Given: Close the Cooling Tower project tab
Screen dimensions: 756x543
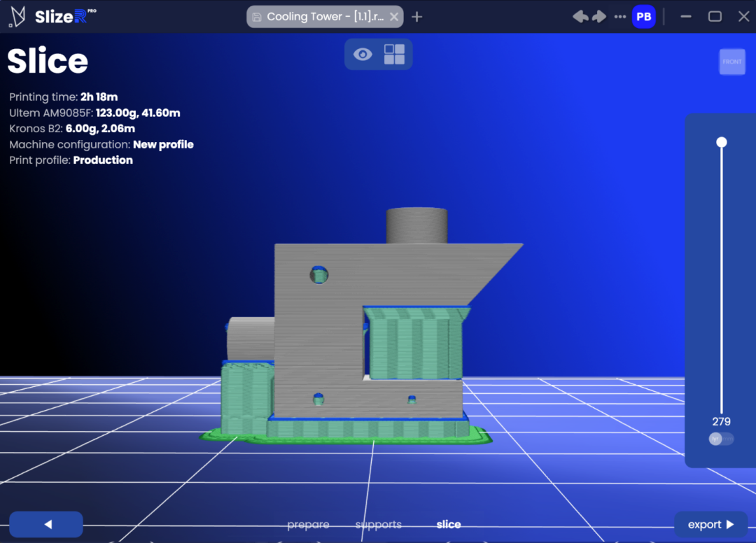Looking at the screenshot, I should pyautogui.click(x=395, y=17).
